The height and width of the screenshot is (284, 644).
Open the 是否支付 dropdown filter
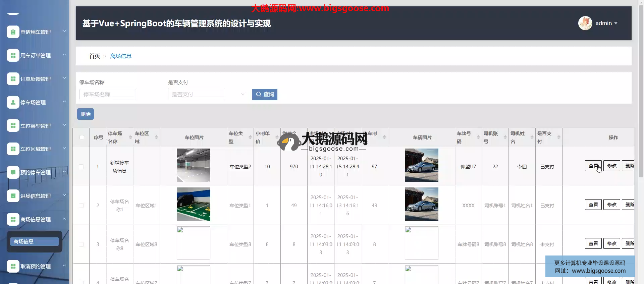tap(207, 95)
